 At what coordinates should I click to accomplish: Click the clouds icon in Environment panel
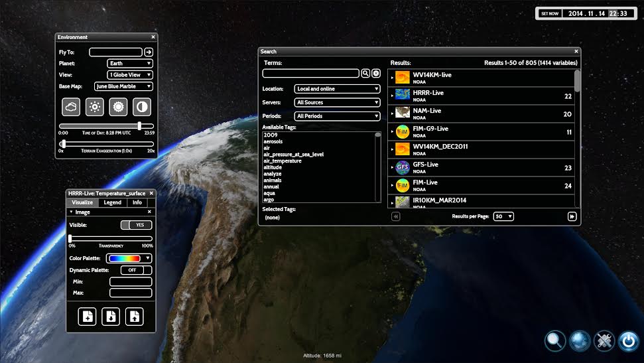coord(72,106)
